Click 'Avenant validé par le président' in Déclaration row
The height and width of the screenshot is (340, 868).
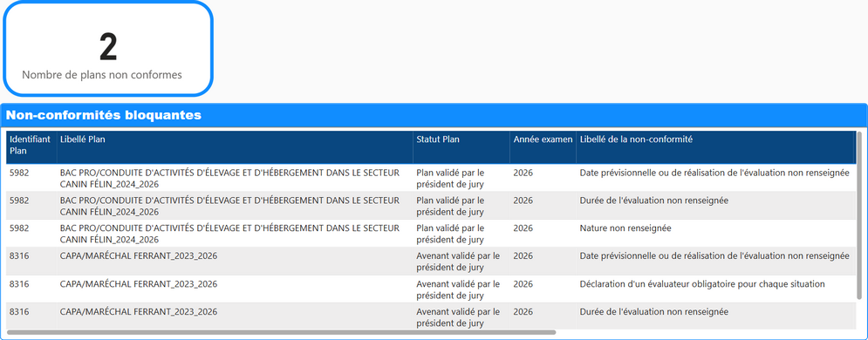(458, 289)
